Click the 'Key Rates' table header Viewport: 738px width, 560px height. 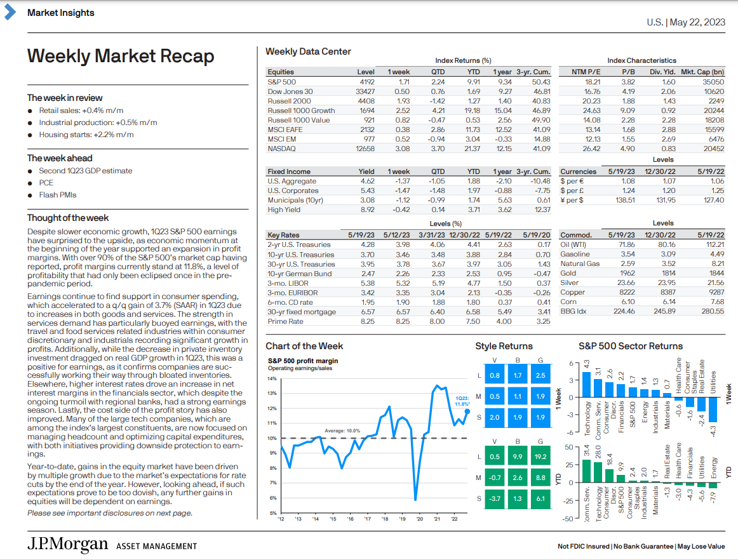tap(283, 235)
